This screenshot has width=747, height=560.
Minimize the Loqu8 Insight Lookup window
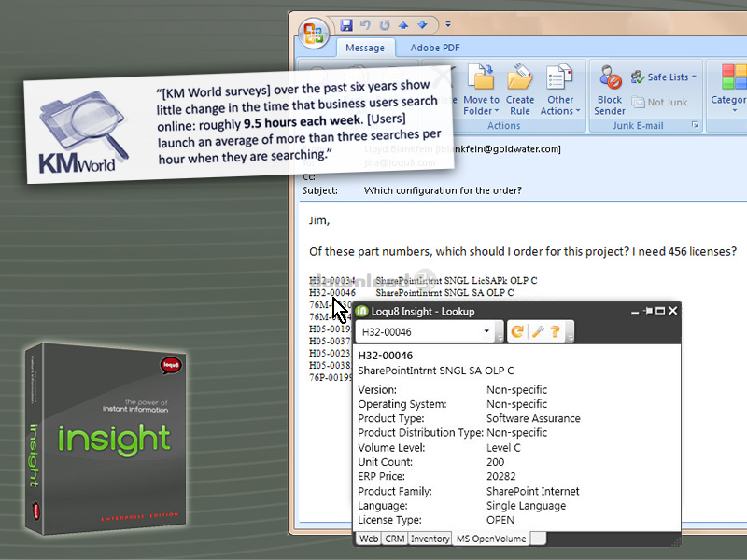pos(635,312)
